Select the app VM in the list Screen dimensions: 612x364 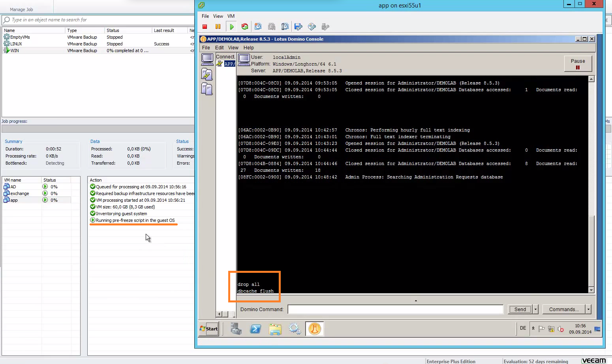click(x=37, y=200)
